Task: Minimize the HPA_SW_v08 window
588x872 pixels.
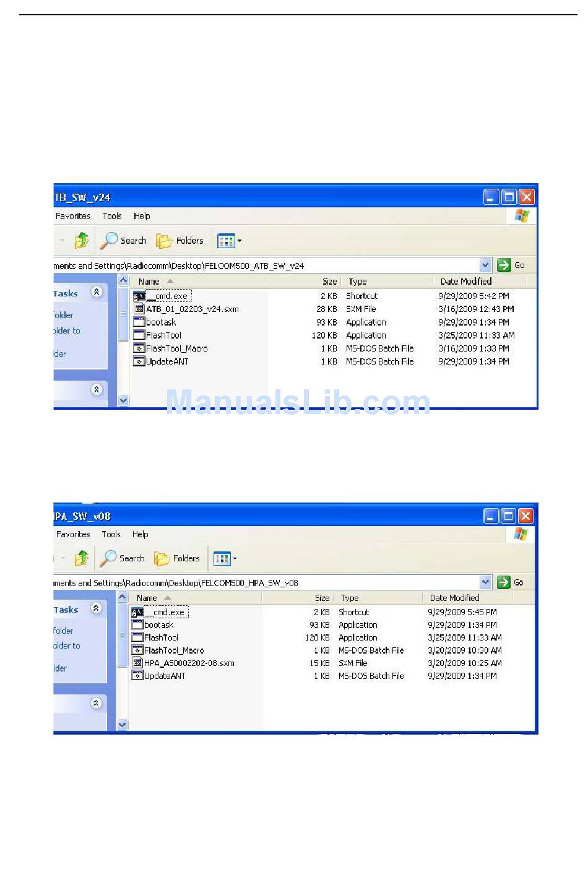Action: 491,516
